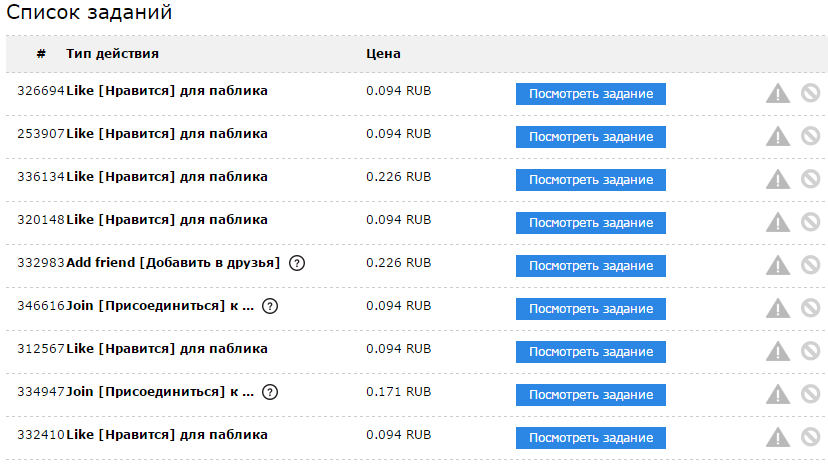Click the warning triangle for task 312567
This screenshot has height=465, width=828.
click(777, 351)
